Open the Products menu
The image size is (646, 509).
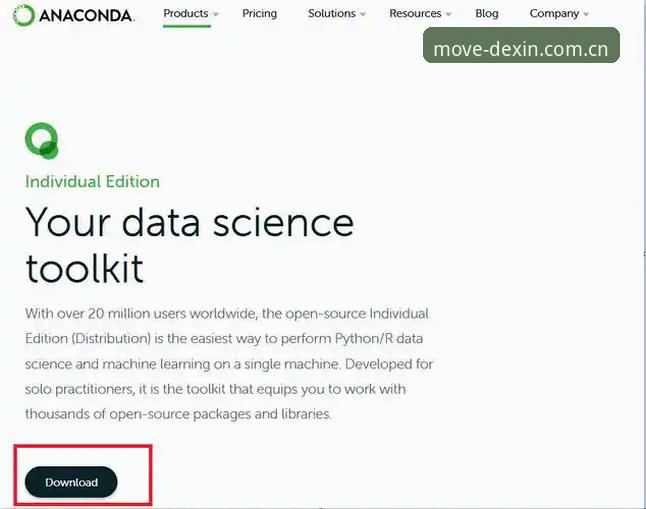coord(186,14)
